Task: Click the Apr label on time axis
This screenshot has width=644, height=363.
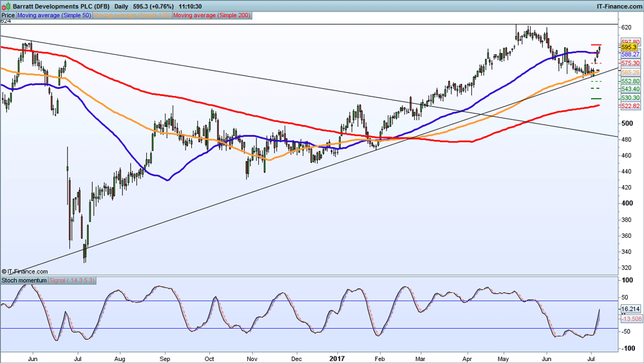Action: click(467, 359)
